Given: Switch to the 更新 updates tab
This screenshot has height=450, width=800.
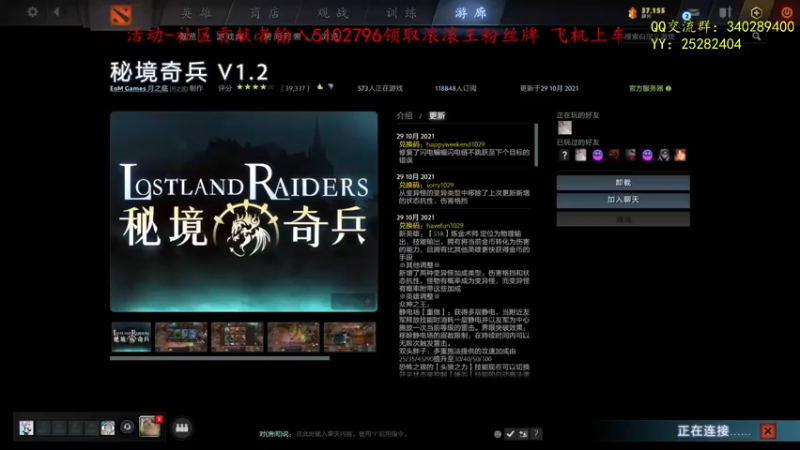Looking at the screenshot, I should pos(437,116).
